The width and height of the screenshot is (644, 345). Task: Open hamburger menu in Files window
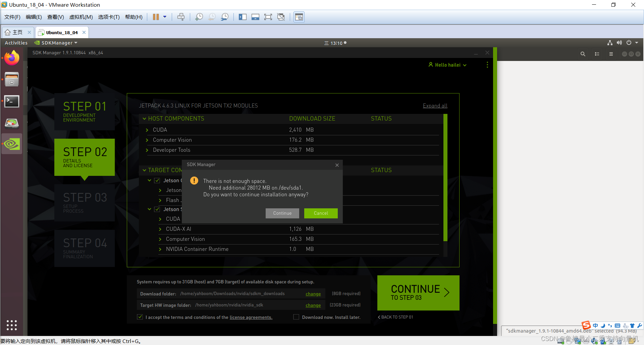tap(611, 54)
